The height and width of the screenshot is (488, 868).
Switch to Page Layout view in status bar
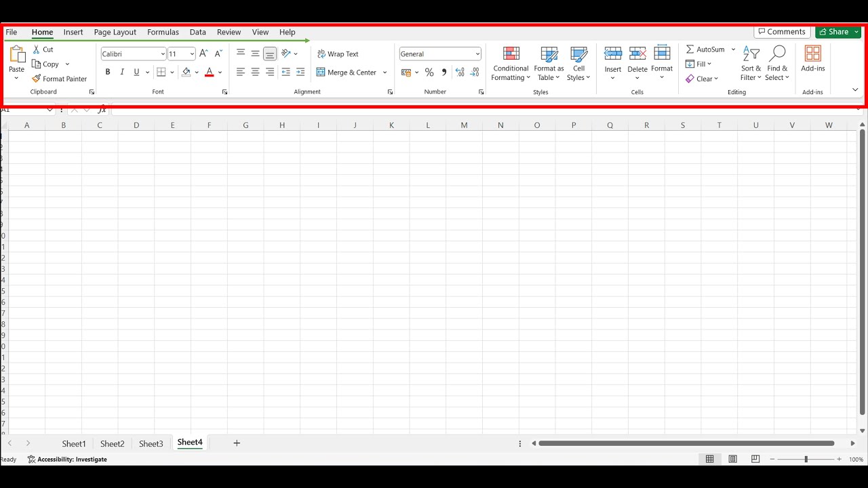coord(733,459)
